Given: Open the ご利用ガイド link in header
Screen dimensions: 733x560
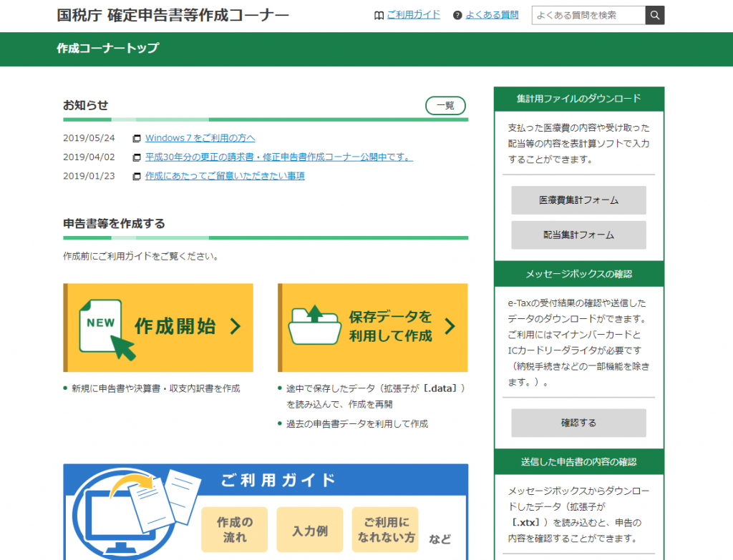Looking at the screenshot, I should (413, 14).
